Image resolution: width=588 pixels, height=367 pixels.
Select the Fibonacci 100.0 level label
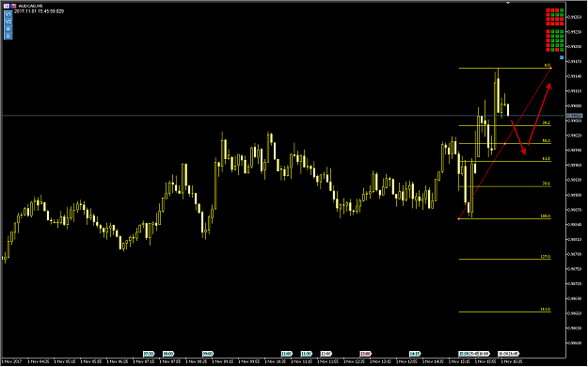tap(546, 216)
